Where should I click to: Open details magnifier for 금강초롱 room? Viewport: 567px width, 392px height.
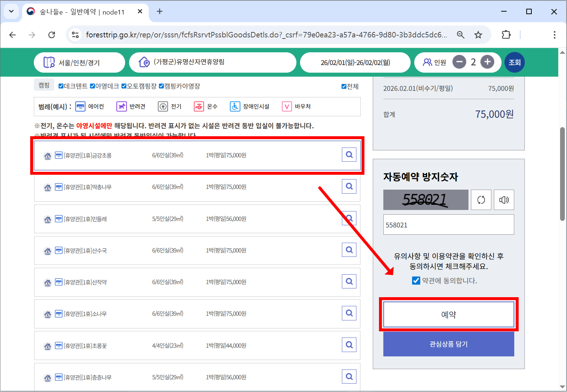click(349, 155)
